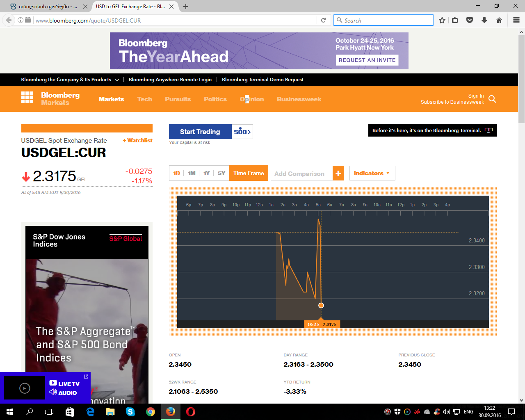Add USDGEL to Watchlist
This screenshot has width=525, height=420.
click(137, 140)
